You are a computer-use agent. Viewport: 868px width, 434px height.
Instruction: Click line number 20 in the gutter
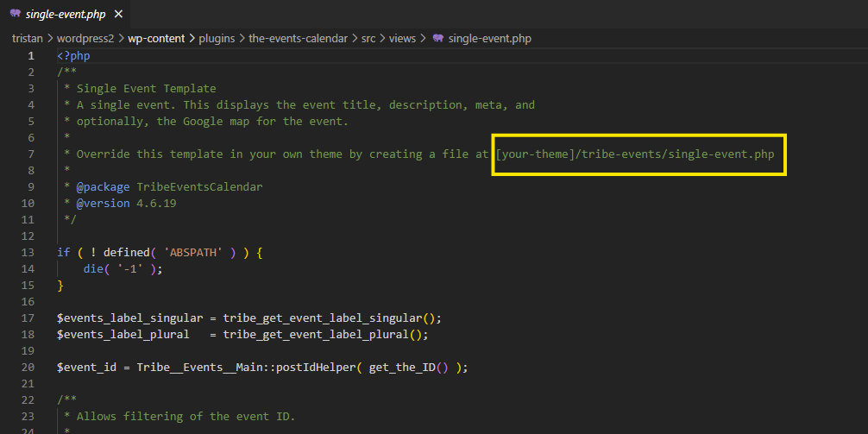[x=28, y=367]
